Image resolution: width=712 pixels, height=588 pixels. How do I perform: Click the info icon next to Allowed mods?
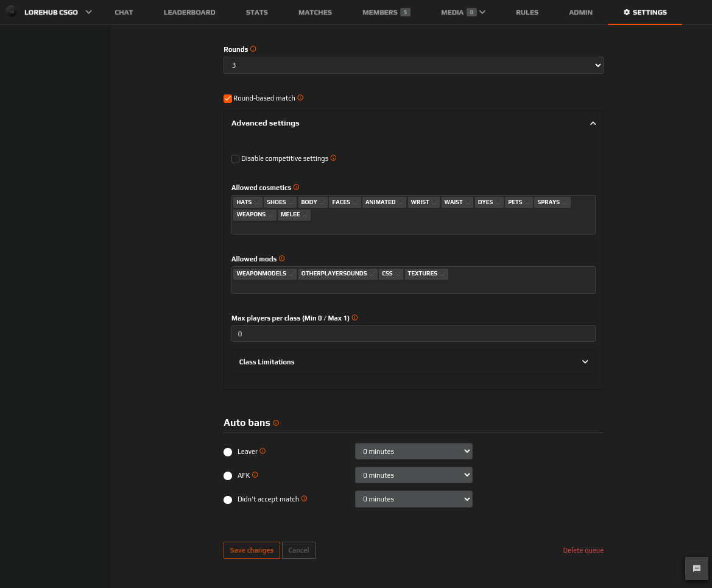(282, 258)
